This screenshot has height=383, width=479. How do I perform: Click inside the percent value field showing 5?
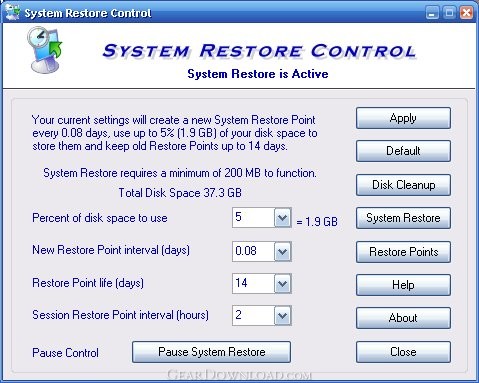253,218
